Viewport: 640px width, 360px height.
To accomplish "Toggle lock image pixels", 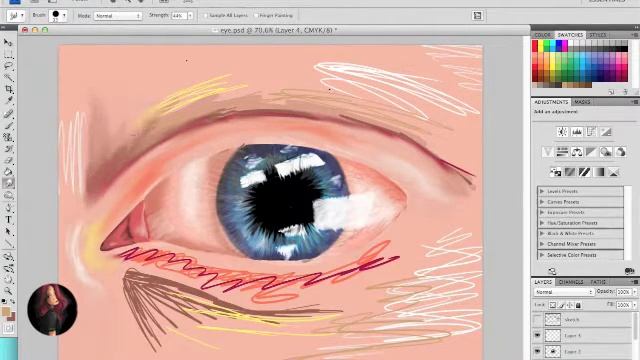I will click(561, 305).
